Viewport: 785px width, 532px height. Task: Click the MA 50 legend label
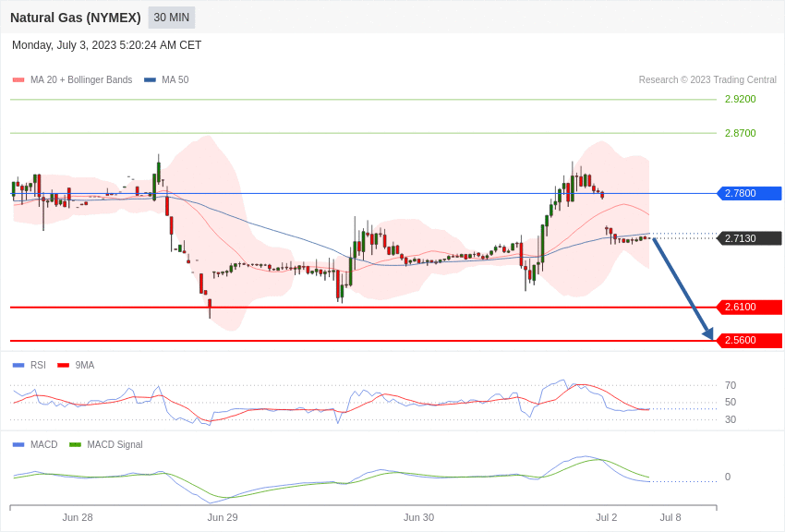(175, 80)
